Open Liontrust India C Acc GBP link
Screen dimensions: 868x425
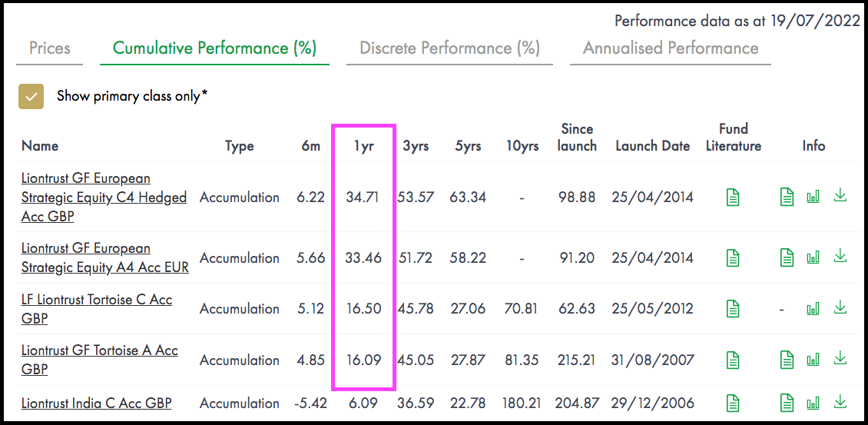pos(96,403)
